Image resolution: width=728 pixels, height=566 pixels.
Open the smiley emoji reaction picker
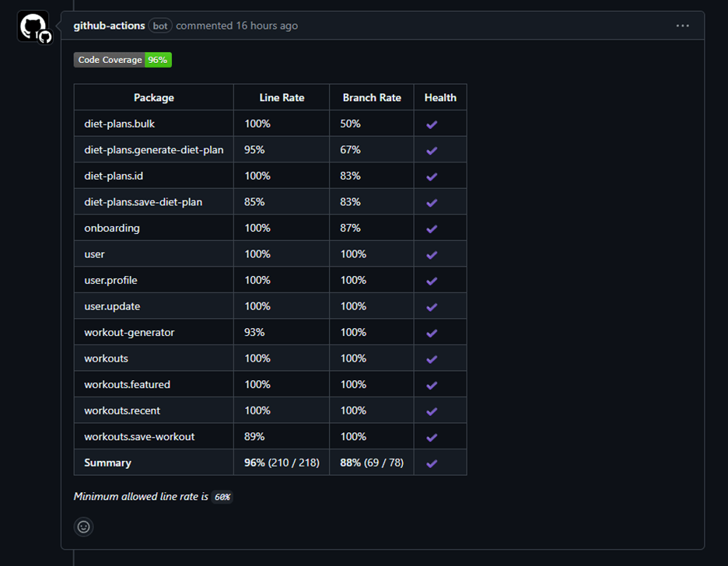[x=83, y=526]
